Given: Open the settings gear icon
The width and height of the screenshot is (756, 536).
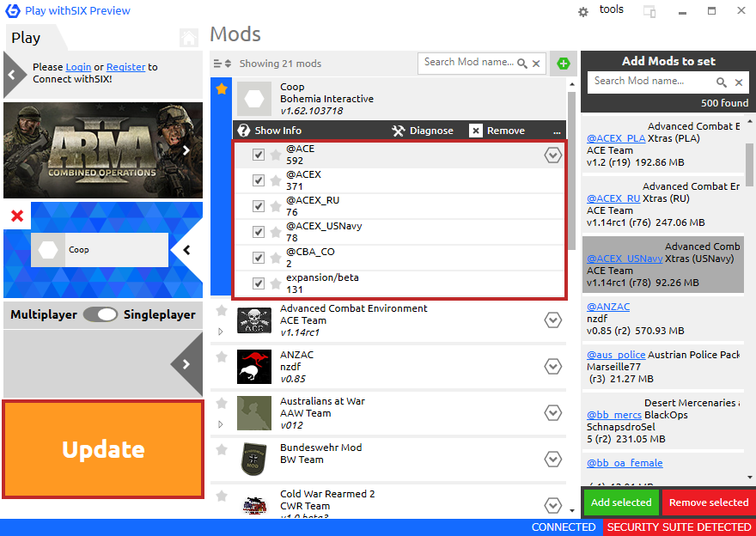Looking at the screenshot, I should (x=583, y=12).
